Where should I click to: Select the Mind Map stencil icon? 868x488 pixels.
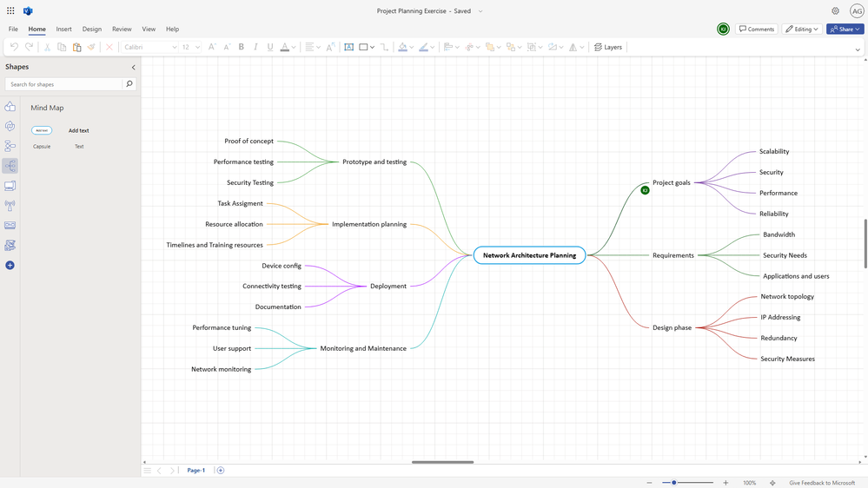point(10,166)
